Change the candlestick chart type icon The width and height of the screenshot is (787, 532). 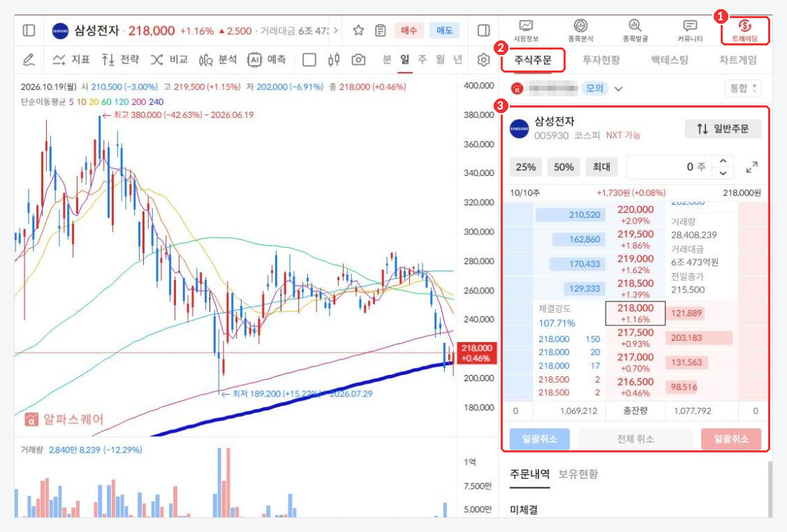334,60
